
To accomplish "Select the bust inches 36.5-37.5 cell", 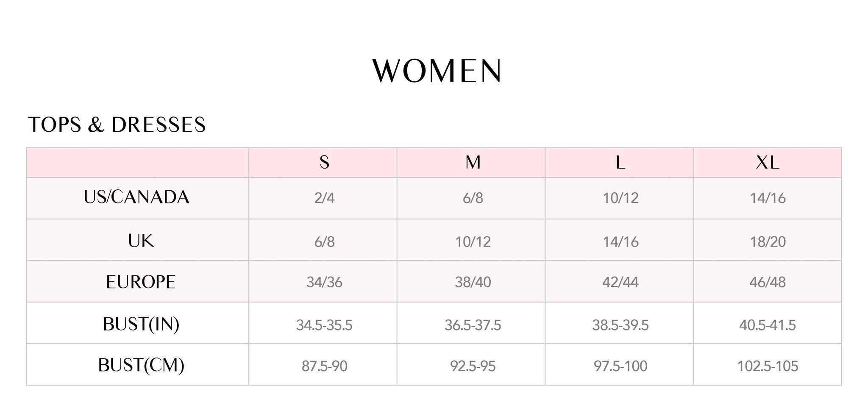I will point(473,325).
